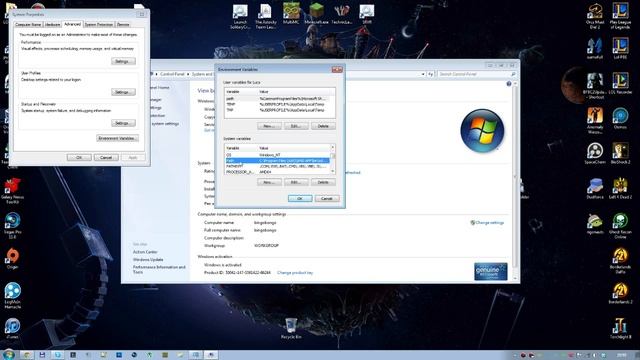Click Edit under user variables

pyautogui.click(x=296, y=126)
